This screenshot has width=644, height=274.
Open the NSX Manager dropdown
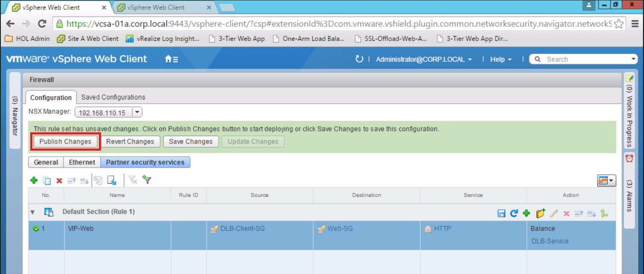(137, 113)
